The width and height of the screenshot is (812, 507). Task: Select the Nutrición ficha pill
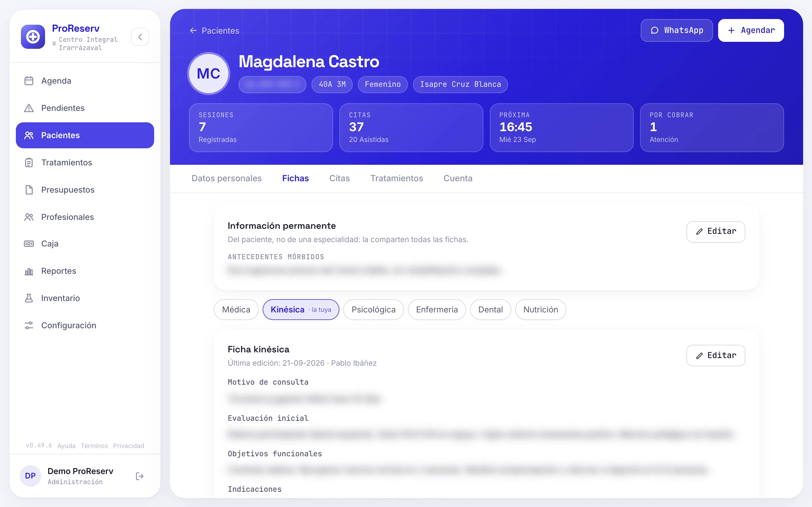pyautogui.click(x=540, y=310)
